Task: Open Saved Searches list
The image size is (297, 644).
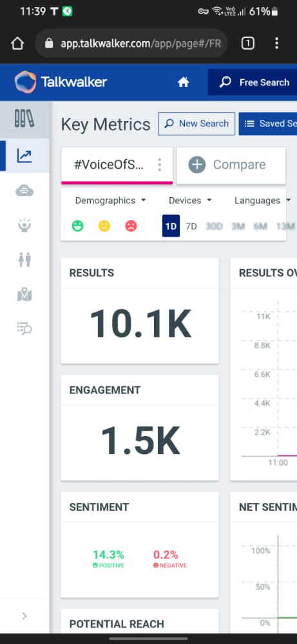Action: coord(268,124)
